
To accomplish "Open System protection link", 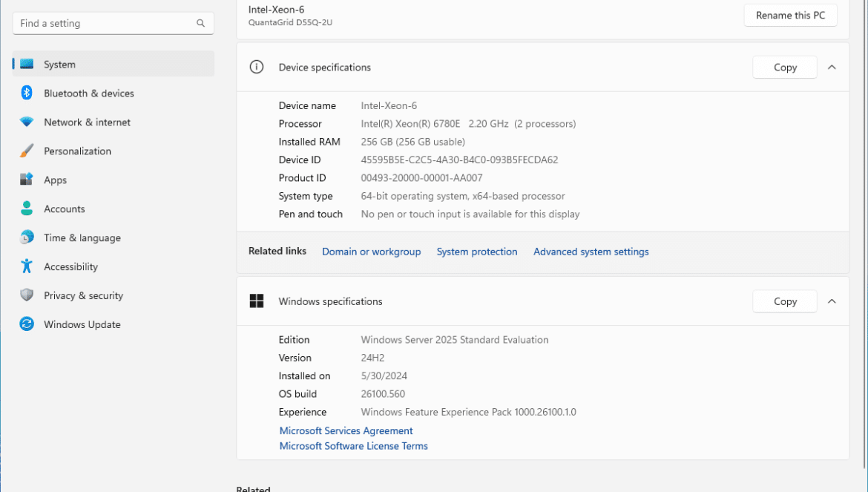I will coord(476,252).
